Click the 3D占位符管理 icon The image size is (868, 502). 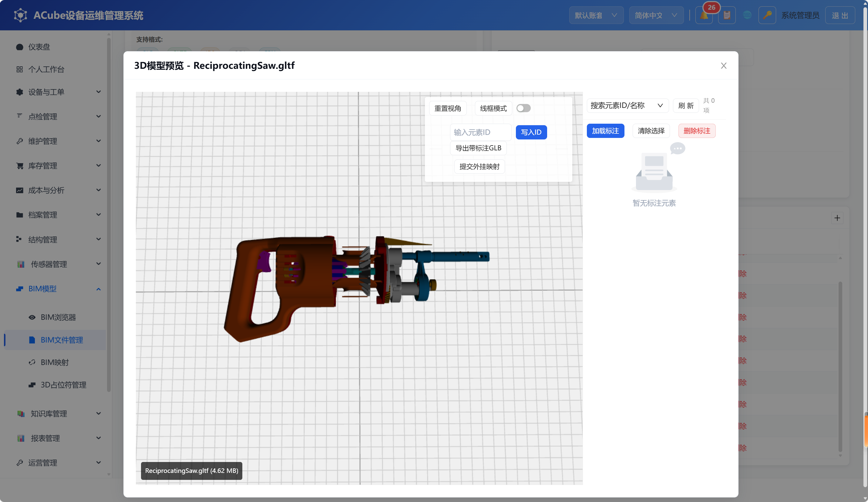point(32,385)
